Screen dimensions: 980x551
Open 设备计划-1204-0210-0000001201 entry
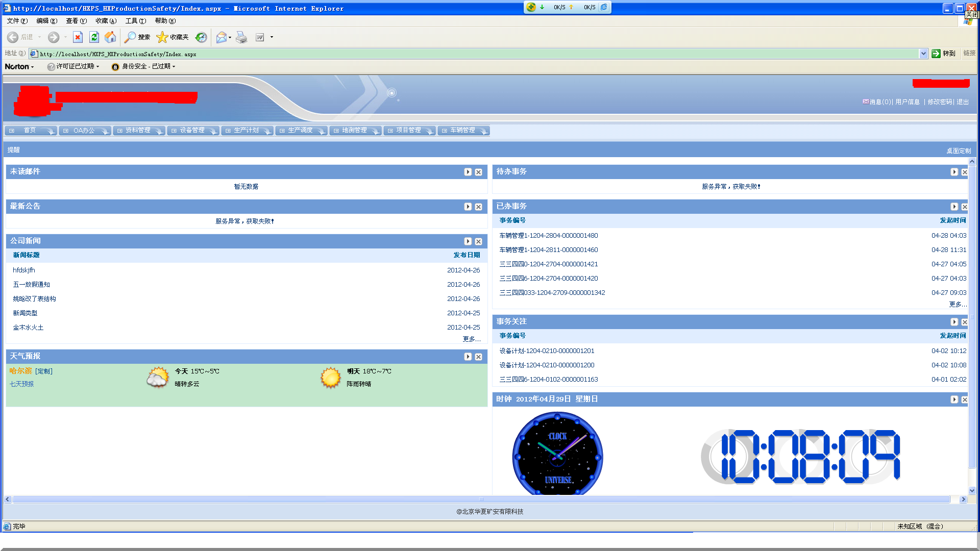547,351
